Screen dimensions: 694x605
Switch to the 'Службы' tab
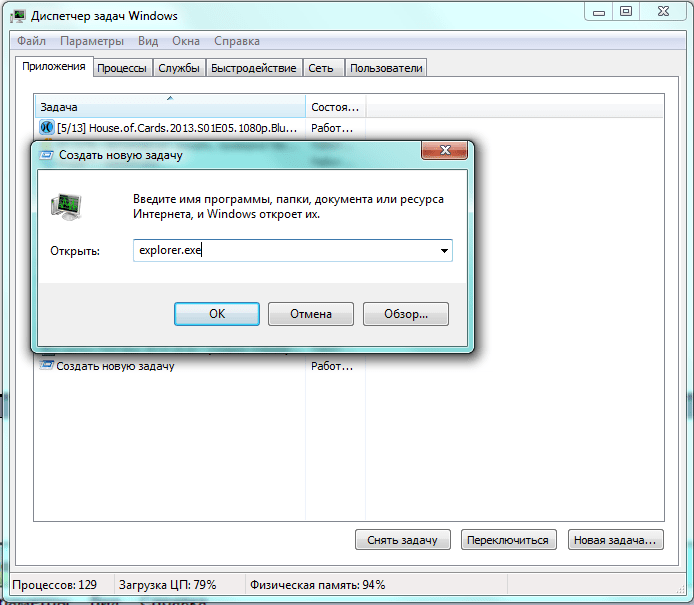179,68
